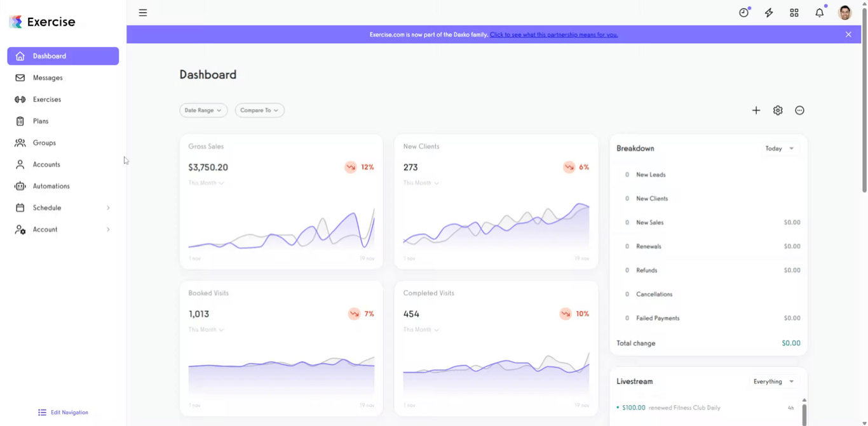Change Breakdown period from Today
Viewport: 868px width, 426px height.
(x=780, y=149)
